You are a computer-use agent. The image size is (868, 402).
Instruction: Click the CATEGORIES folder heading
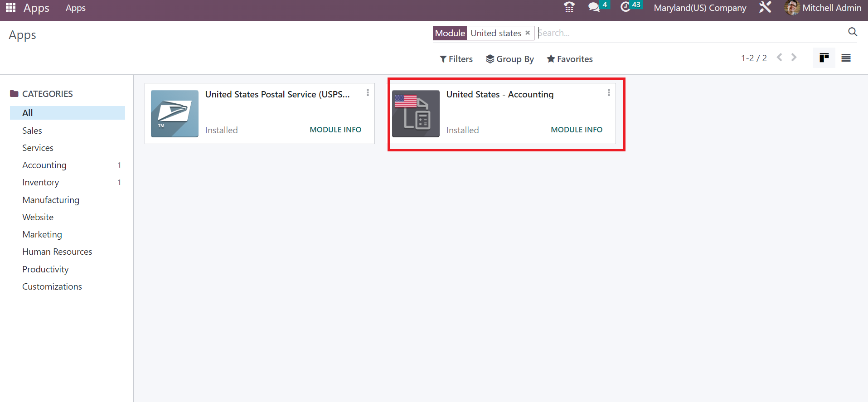[41, 94]
